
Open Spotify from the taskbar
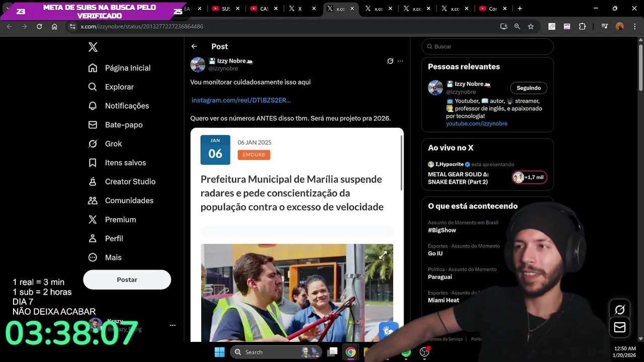(406, 352)
